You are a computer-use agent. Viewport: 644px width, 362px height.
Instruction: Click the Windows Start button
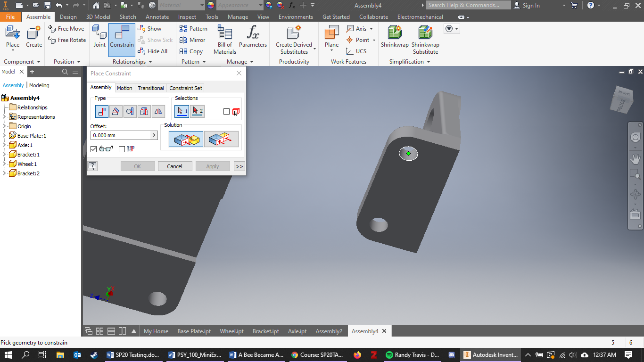pyautogui.click(x=8, y=355)
